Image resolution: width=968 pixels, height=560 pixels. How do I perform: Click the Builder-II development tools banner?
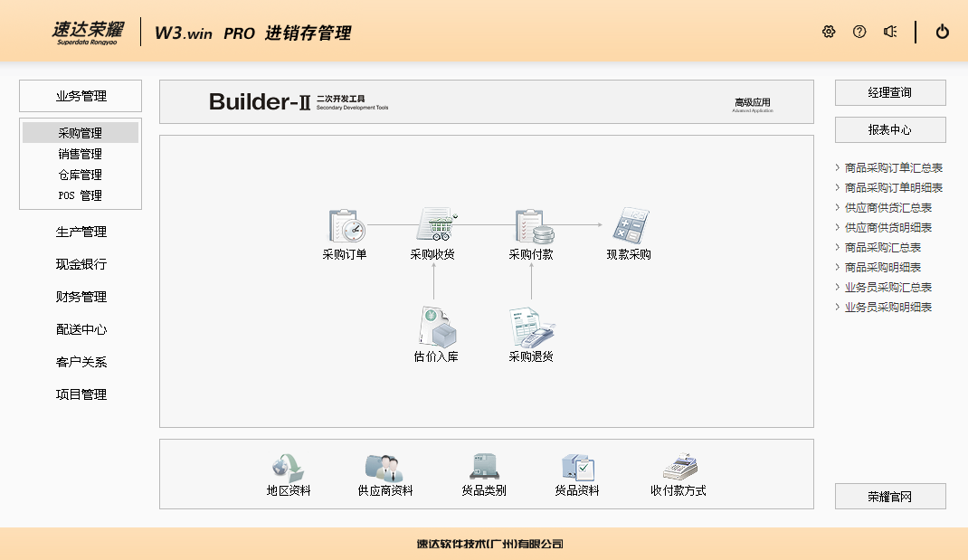(486, 102)
